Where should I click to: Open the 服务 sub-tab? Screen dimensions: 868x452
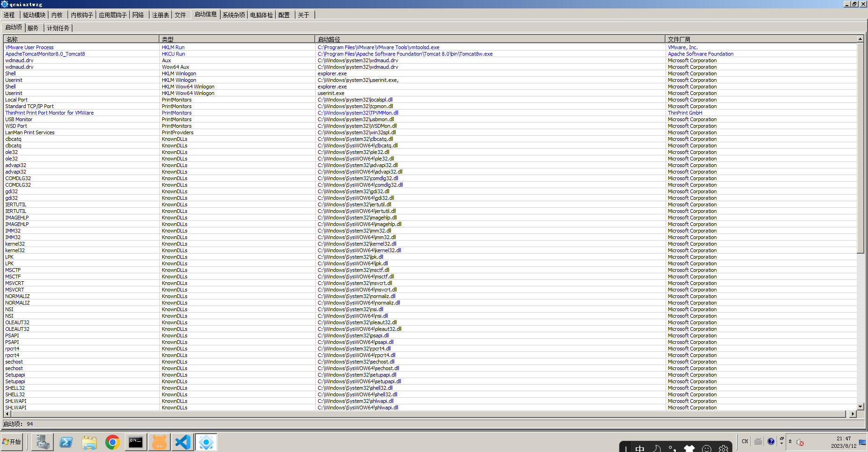click(x=33, y=28)
